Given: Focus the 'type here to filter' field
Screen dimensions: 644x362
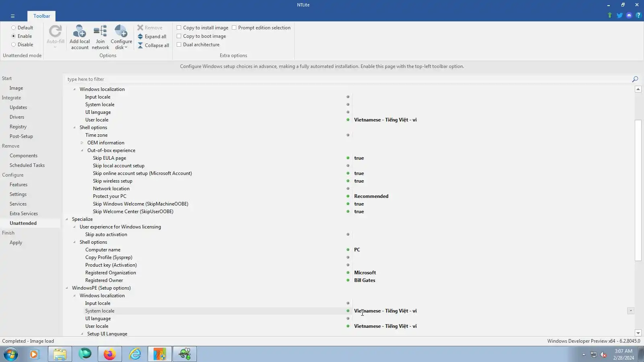Looking at the screenshot, I should pyautogui.click(x=348, y=79).
